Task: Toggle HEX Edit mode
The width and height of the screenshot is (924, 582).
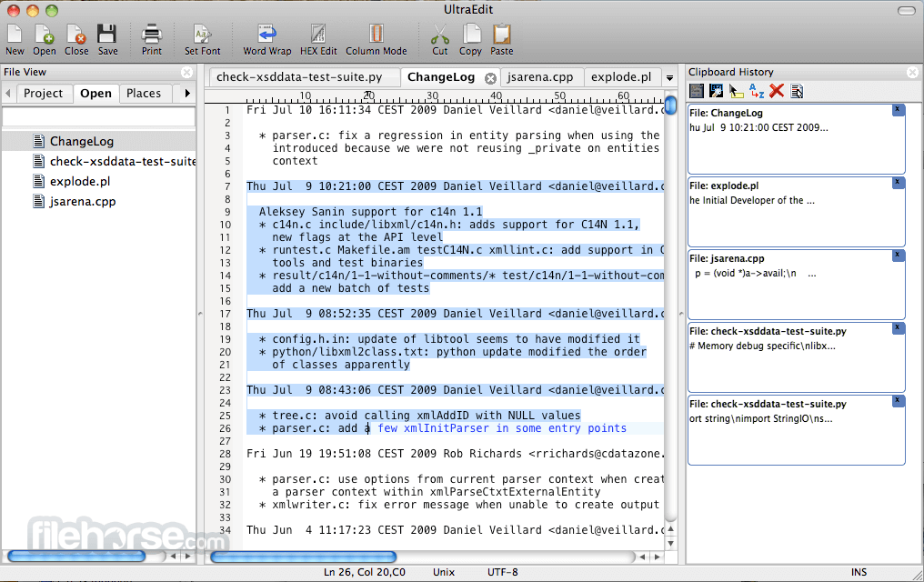Action: pos(318,39)
